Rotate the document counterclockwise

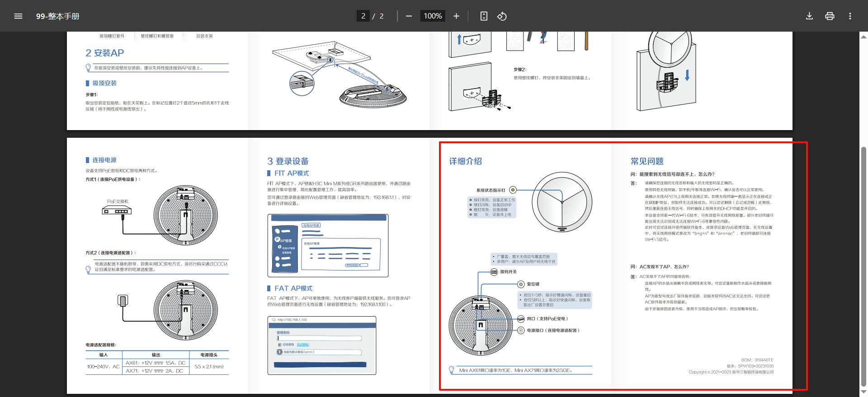tap(502, 16)
